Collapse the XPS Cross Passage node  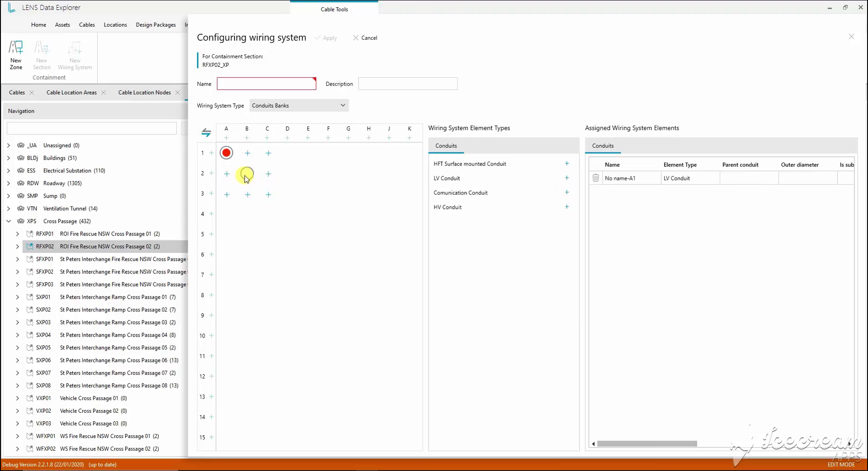[x=9, y=221]
